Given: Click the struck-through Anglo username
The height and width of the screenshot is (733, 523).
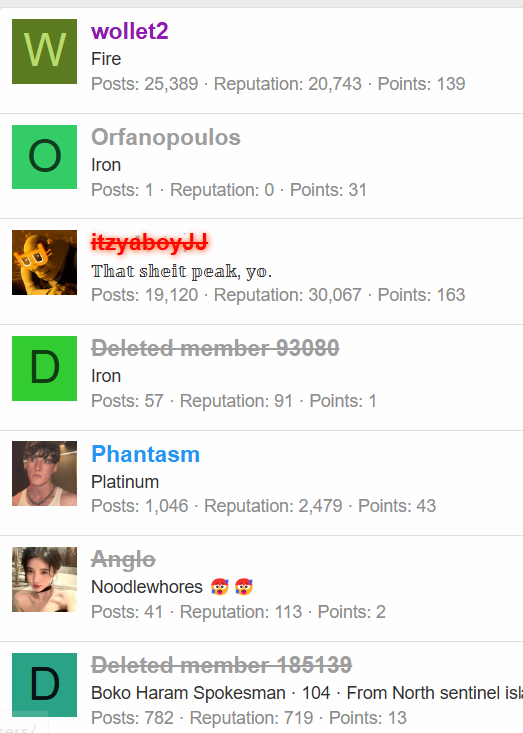Looking at the screenshot, I should (x=123, y=560).
